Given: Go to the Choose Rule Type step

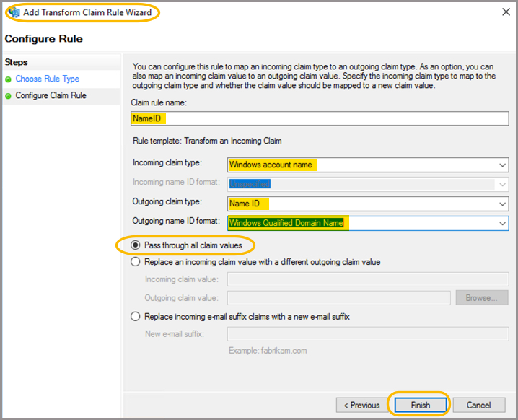Looking at the screenshot, I should click(x=48, y=79).
